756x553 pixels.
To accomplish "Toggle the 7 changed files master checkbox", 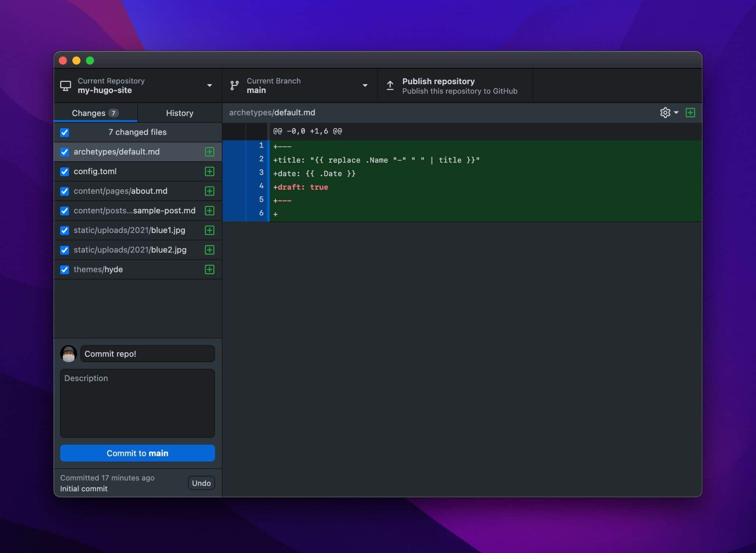I will tap(65, 131).
